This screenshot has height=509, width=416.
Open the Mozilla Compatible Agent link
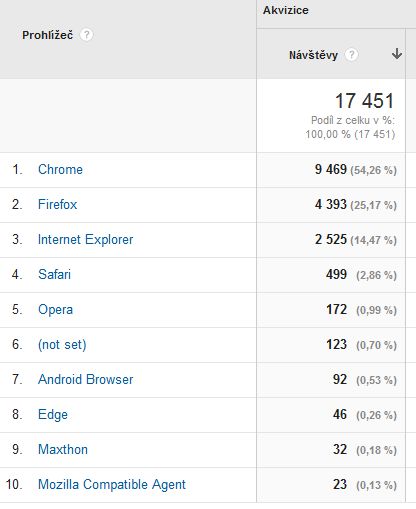[x=112, y=484]
